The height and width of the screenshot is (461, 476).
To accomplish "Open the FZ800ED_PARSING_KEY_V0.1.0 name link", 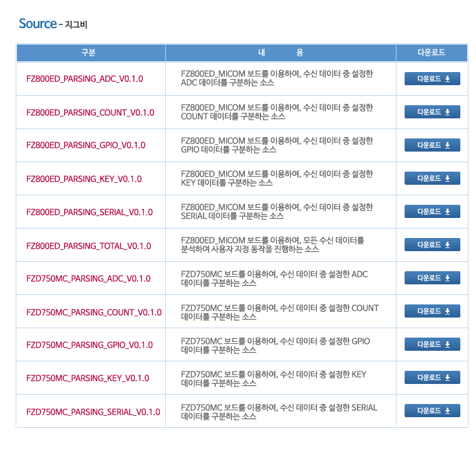I will 84,179.
